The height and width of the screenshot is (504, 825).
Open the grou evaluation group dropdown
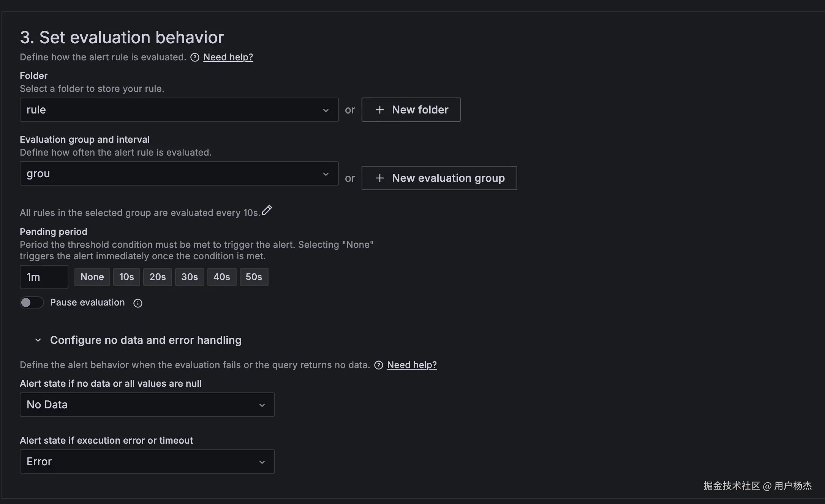pyautogui.click(x=179, y=173)
